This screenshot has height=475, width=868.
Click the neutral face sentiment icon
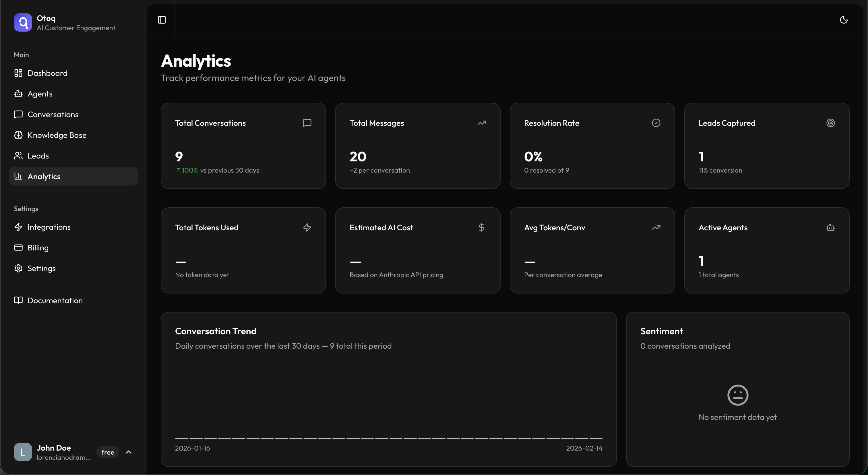[738, 395]
